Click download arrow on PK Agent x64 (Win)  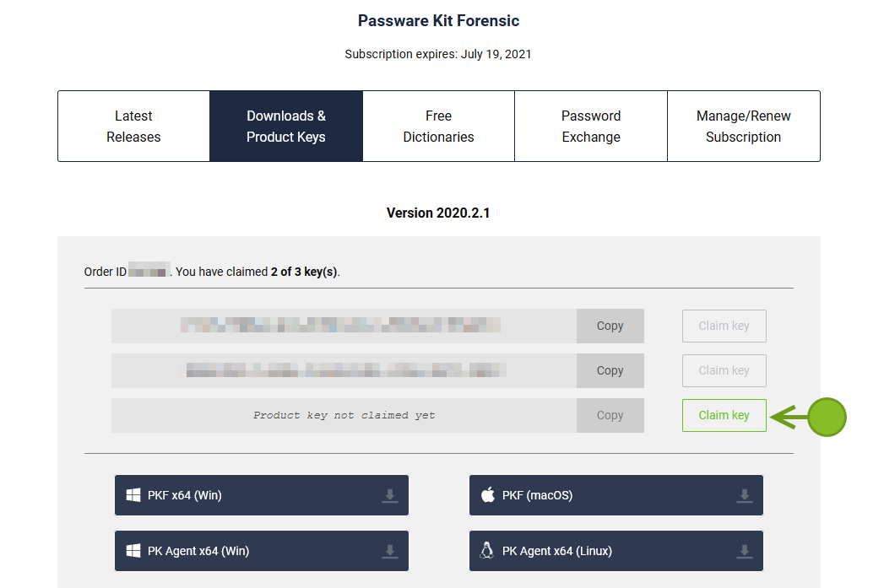389,552
